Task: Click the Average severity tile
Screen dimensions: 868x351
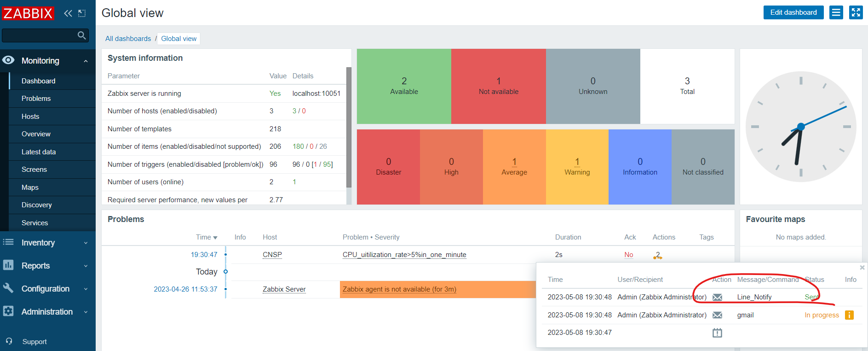Action: pyautogui.click(x=514, y=167)
